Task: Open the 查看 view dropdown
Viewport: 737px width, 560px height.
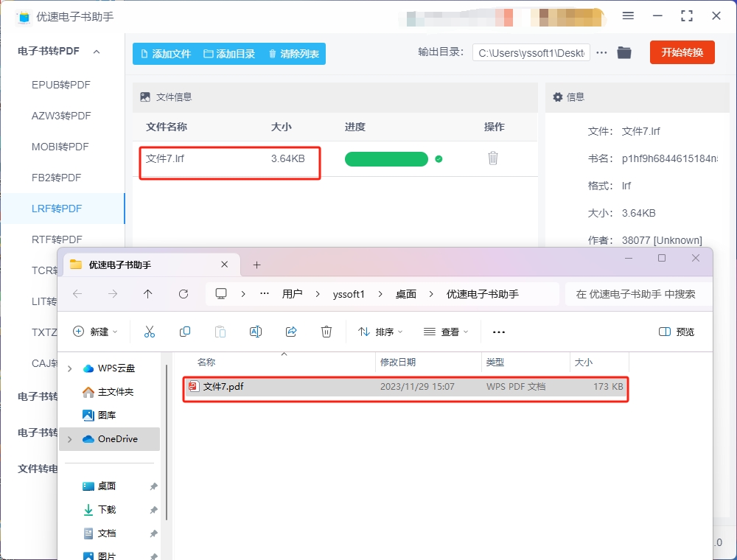Action: [446, 332]
